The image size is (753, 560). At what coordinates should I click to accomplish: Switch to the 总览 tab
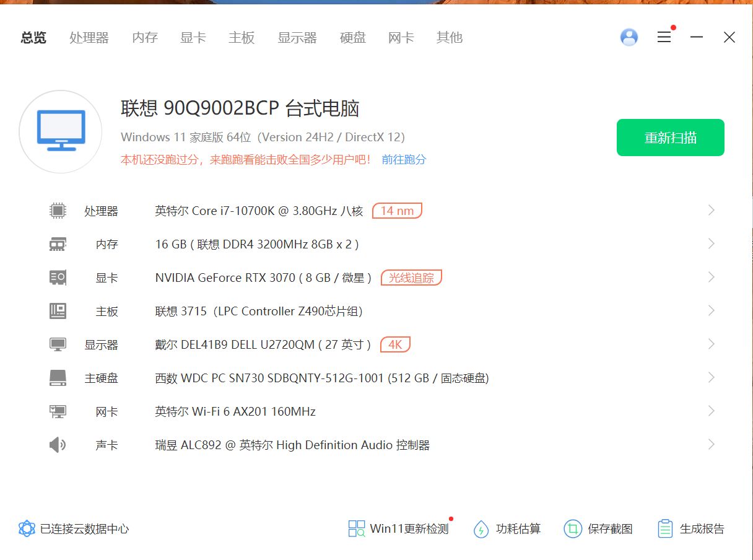33,38
